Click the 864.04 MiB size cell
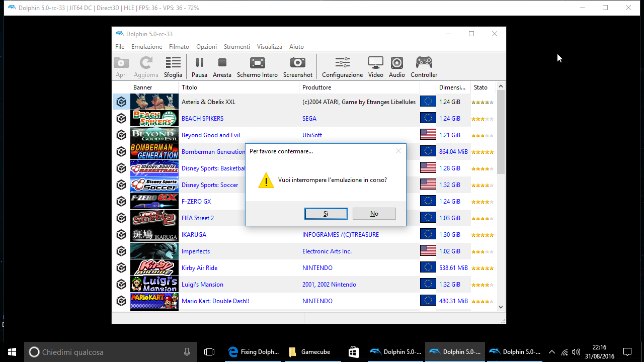Screen dimensions: 644x362 453,152
